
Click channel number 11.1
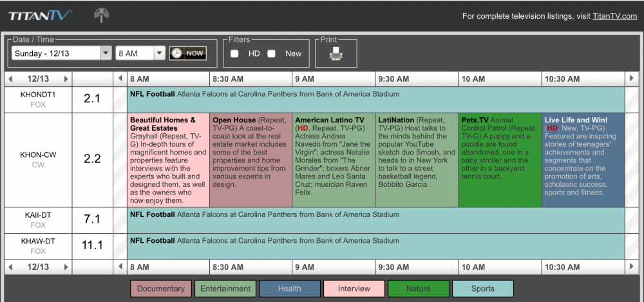(92, 246)
